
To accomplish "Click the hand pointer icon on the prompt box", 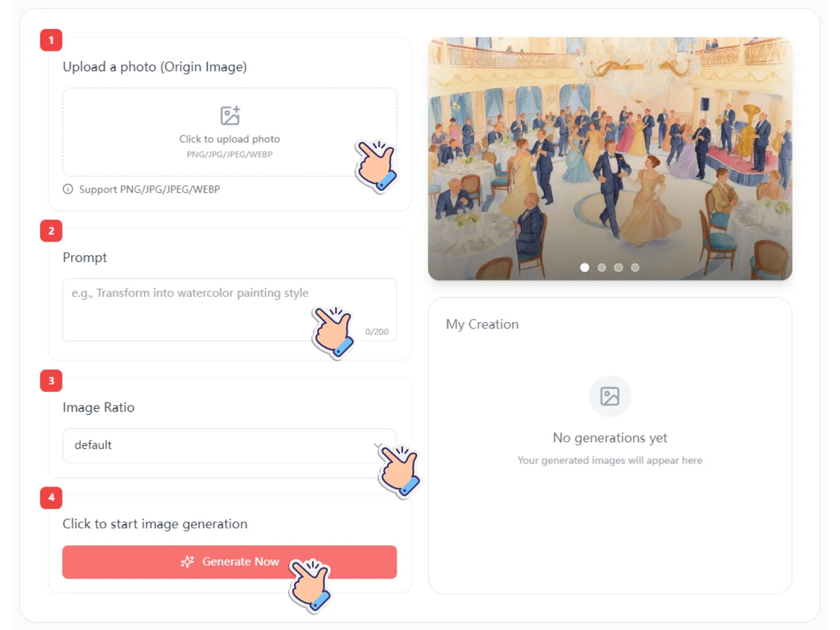I will 333,331.
